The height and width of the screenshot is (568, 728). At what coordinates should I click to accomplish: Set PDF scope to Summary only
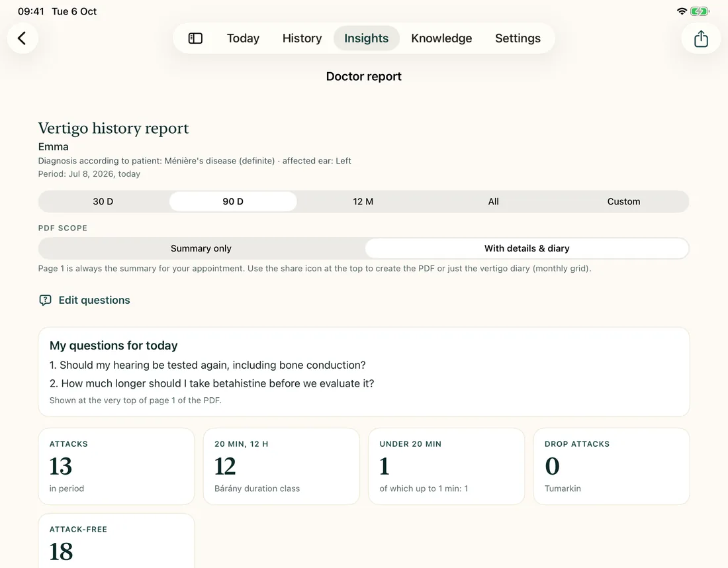coord(201,248)
